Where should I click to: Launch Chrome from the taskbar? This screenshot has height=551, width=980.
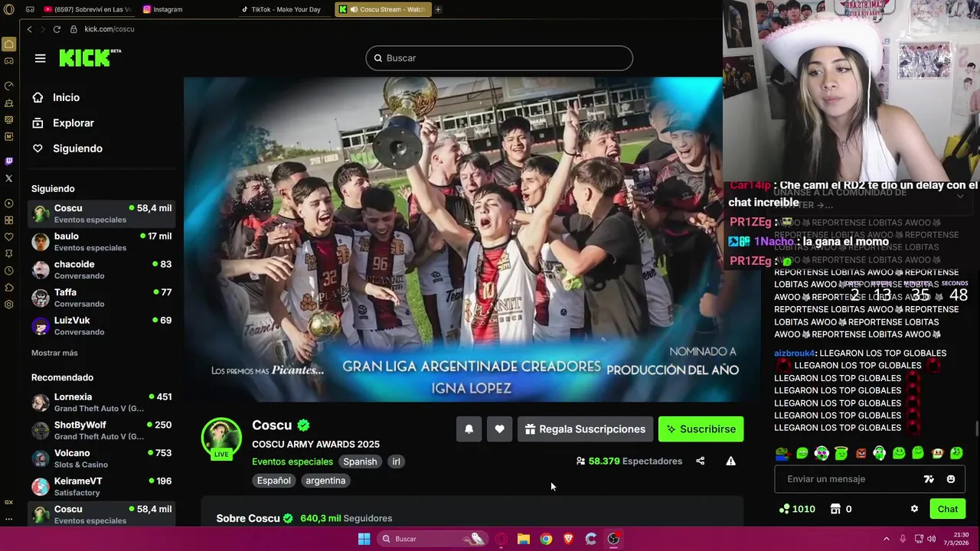[x=546, y=539]
